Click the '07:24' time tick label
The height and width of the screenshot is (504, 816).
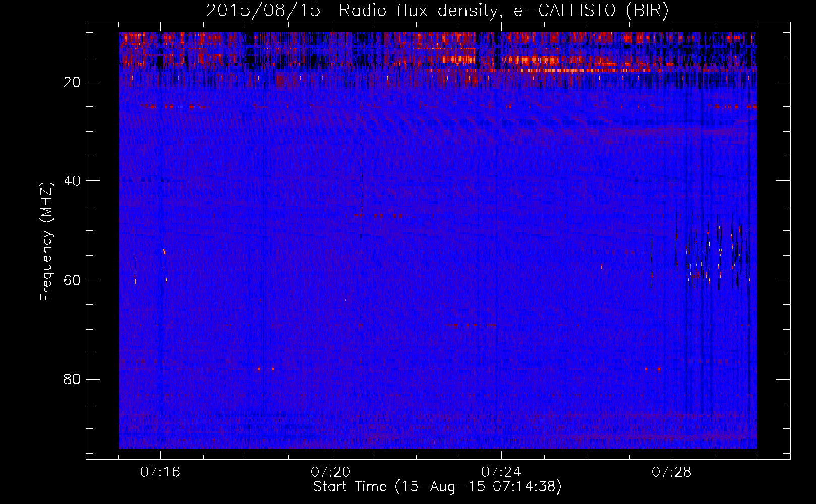pos(501,472)
